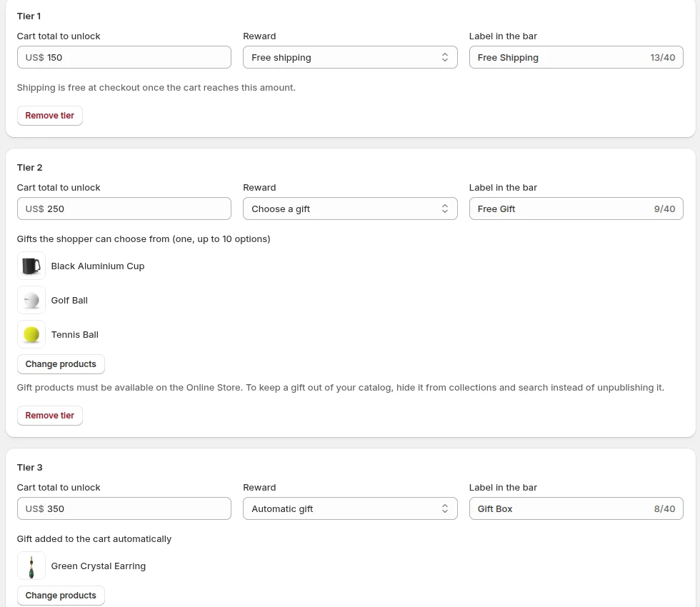This screenshot has height=607, width=700.
Task: Click the shipping is free at checkout note
Action: click(x=156, y=87)
